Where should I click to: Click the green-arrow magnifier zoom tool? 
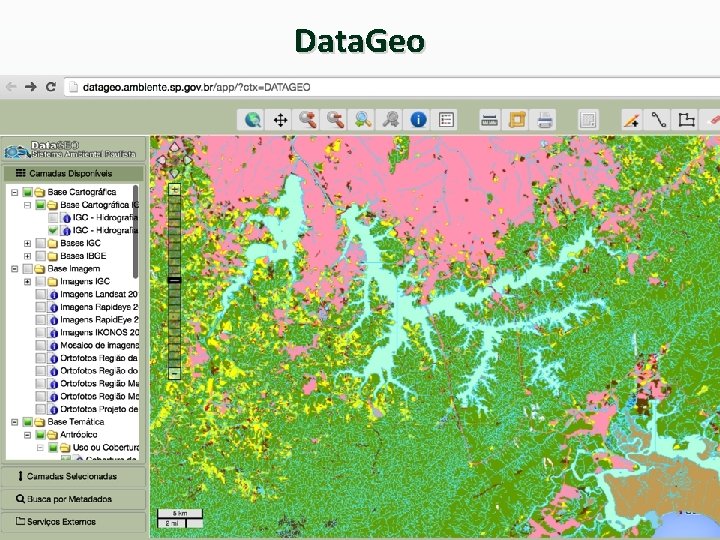(x=363, y=120)
